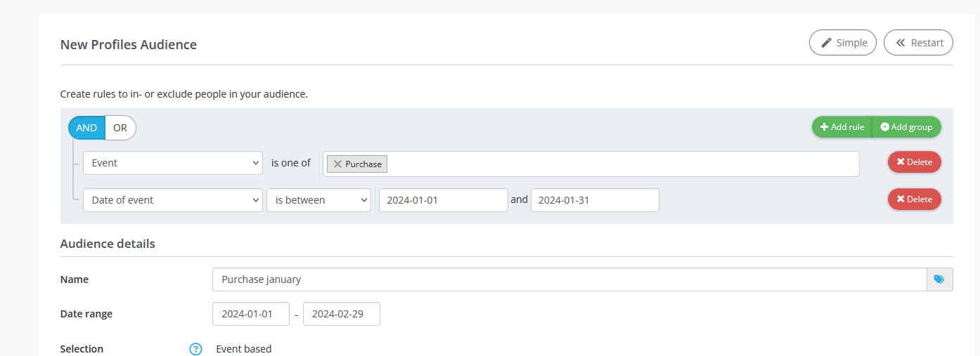The width and height of the screenshot is (980, 356).
Task: Click the 'is one of' operator text
Action: click(291, 163)
